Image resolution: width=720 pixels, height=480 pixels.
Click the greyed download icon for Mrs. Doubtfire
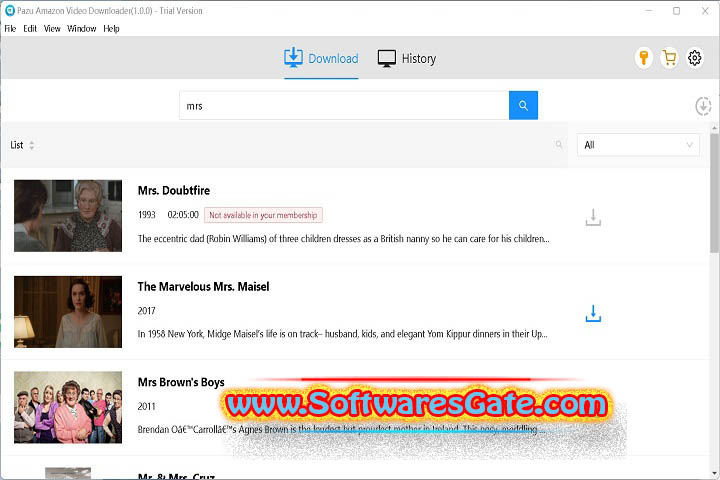[593, 217]
